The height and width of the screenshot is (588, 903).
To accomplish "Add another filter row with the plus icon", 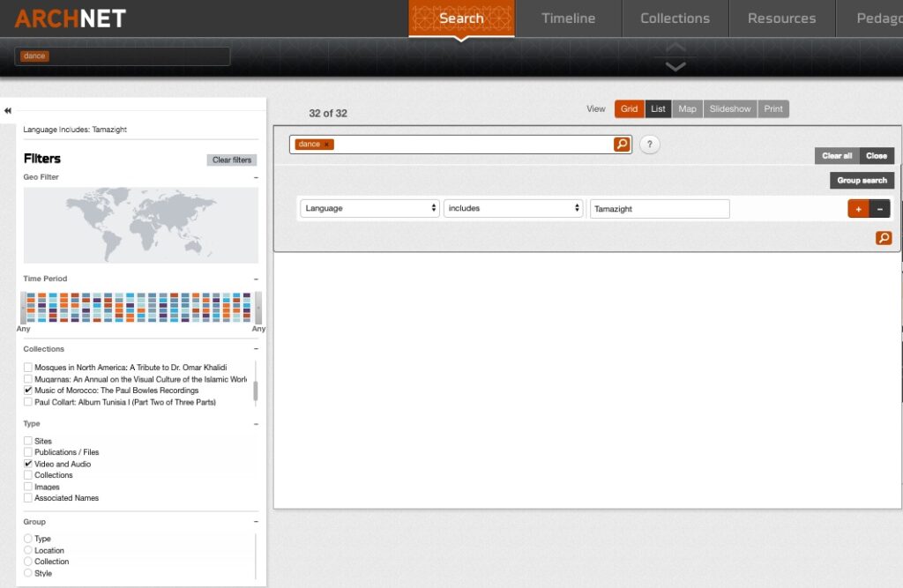I will coord(858,208).
